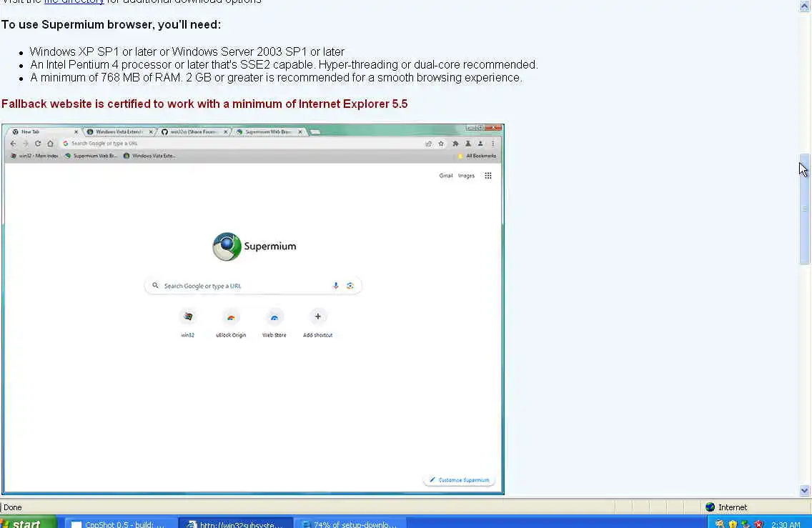Screen dimensions: 812x528
Task: Click the 'Done' status bar text
Action: tap(12, 507)
